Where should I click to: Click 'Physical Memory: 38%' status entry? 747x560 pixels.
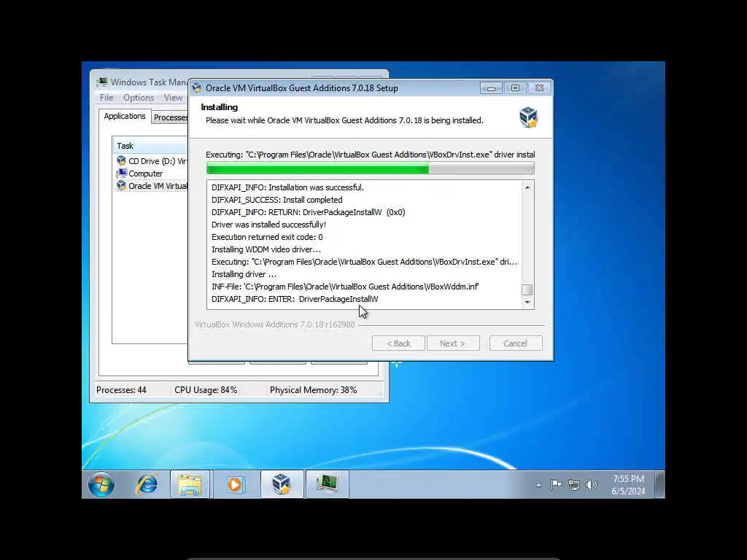[313, 390]
